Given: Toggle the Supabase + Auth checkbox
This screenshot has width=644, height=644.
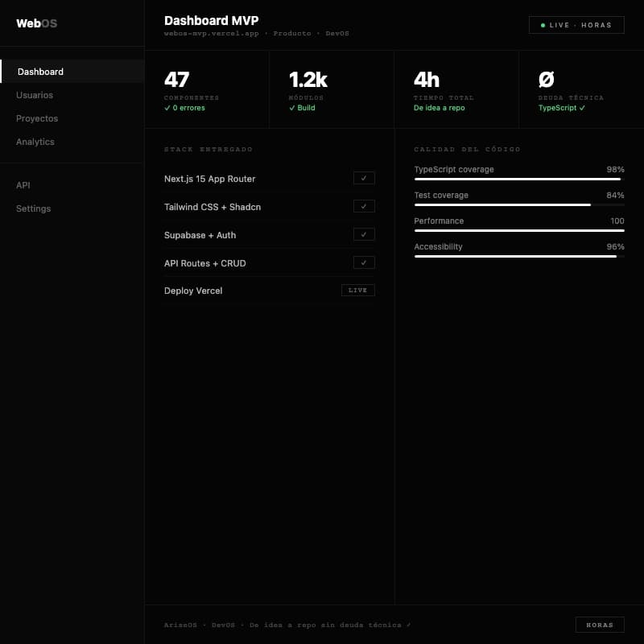Looking at the screenshot, I should [x=364, y=234].
